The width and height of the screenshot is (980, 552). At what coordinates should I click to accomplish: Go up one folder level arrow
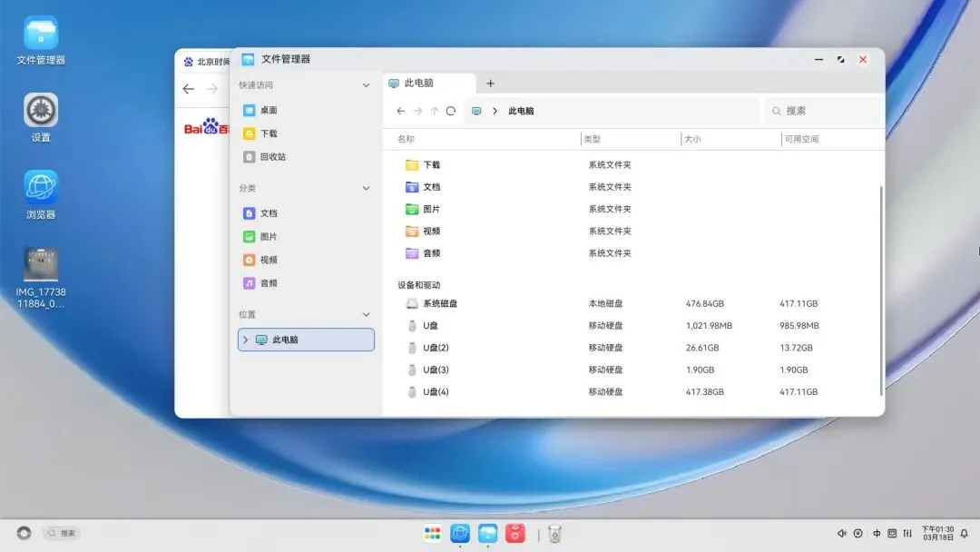click(435, 111)
